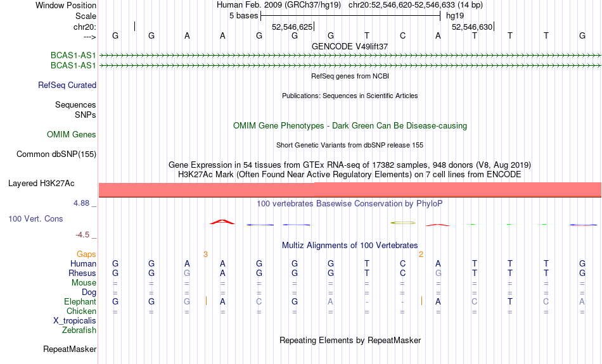Click the 5-base scale bar line

coord(350,16)
